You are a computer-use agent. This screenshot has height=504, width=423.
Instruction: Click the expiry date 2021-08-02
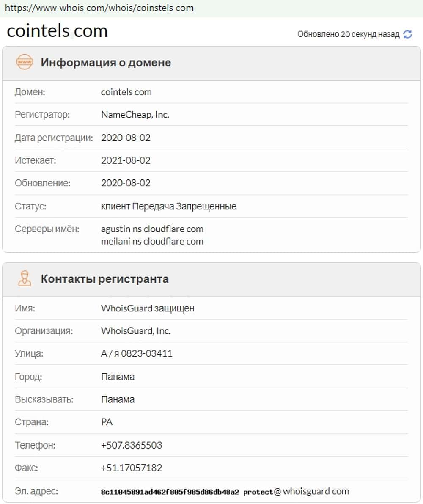coord(126,160)
